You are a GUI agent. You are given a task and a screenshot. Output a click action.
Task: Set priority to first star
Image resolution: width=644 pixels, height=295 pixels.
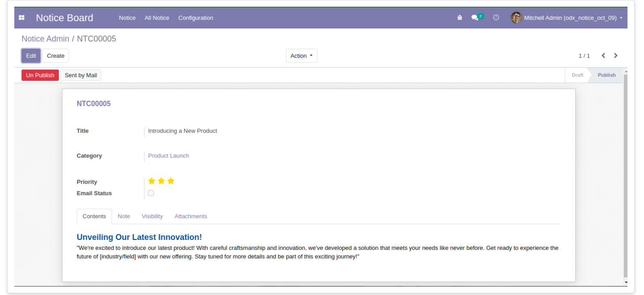coord(152,181)
